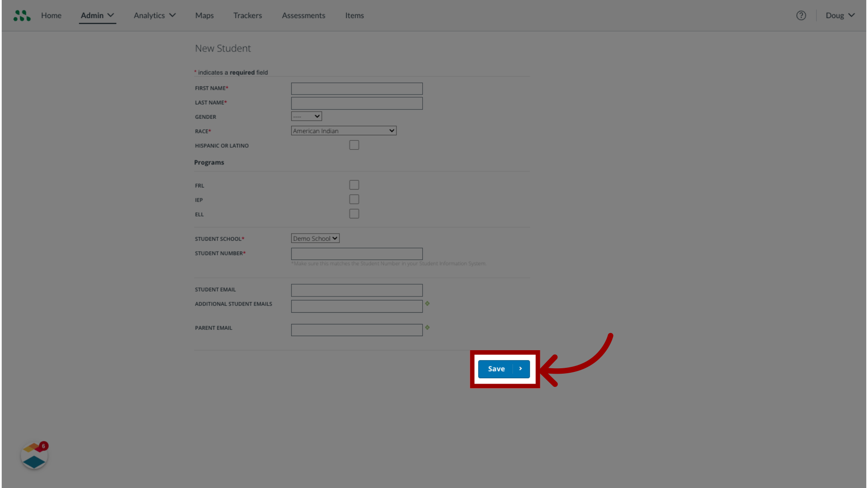
Task: Open the Student School dropdown
Action: [315, 238]
